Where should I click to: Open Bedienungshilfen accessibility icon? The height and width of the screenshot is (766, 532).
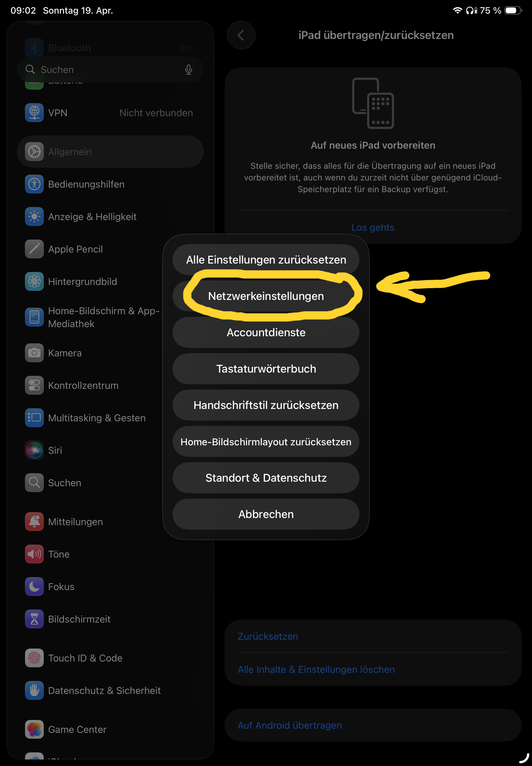click(34, 184)
